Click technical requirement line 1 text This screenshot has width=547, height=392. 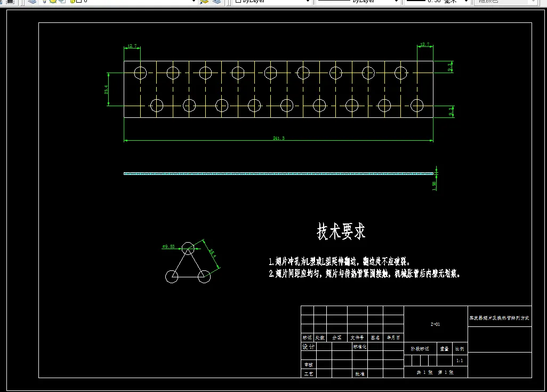click(340, 261)
